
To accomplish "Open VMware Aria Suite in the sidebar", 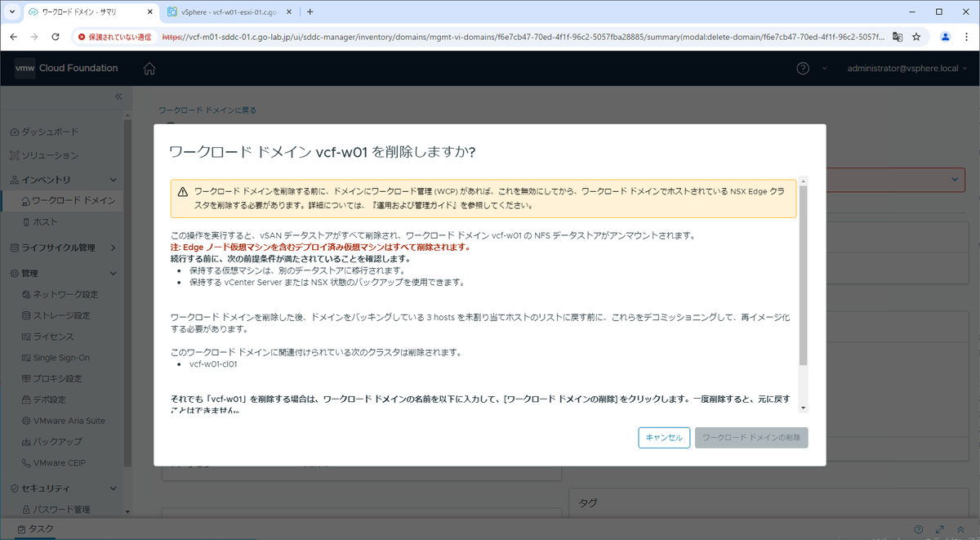I will click(69, 421).
